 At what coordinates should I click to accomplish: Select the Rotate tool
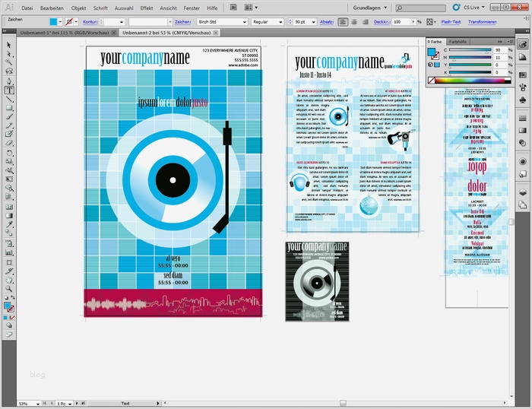(x=9, y=153)
